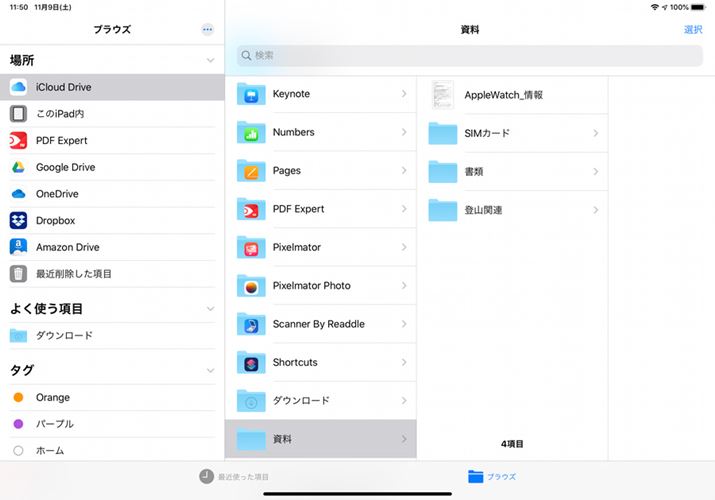The width and height of the screenshot is (715, 500).
Task: Open the PDF Expert folder icon in file list
Action: [x=251, y=209]
